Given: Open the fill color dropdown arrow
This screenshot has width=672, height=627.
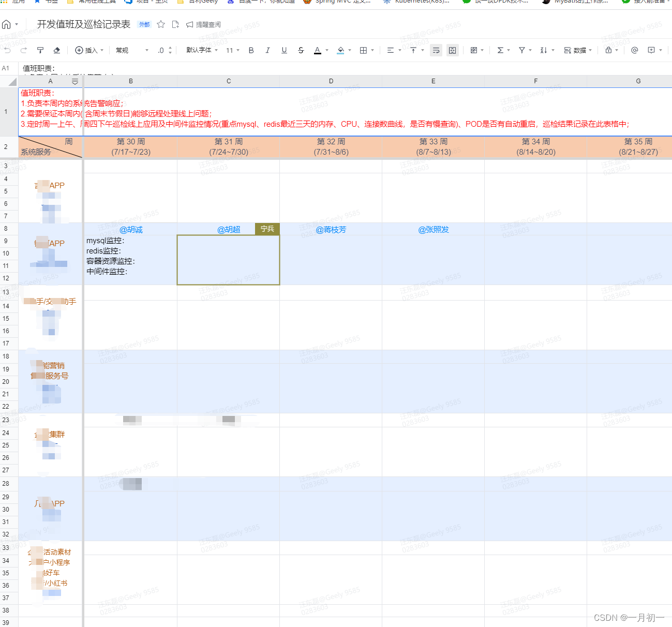Looking at the screenshot, I should pyautogui.click(x=350, y=50).
